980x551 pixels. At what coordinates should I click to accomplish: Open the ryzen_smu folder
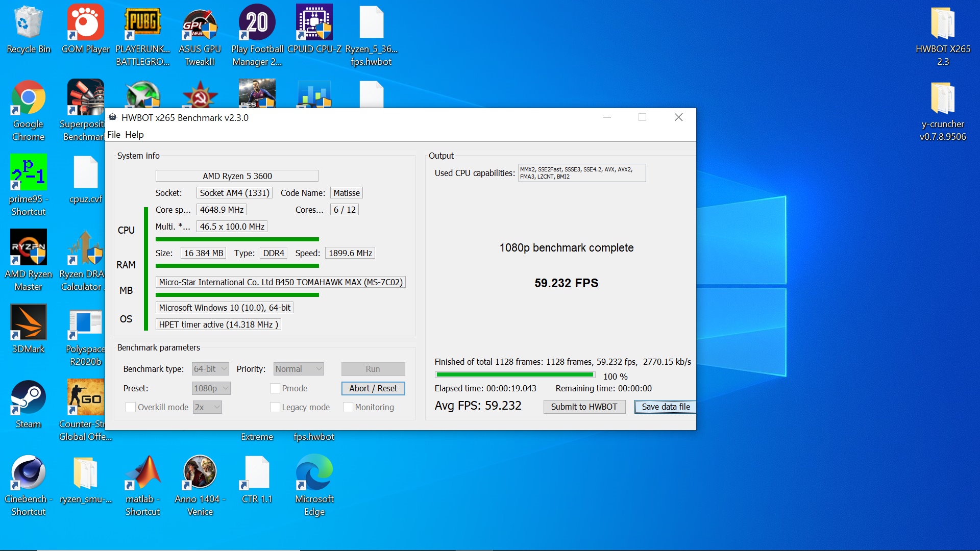86,479
